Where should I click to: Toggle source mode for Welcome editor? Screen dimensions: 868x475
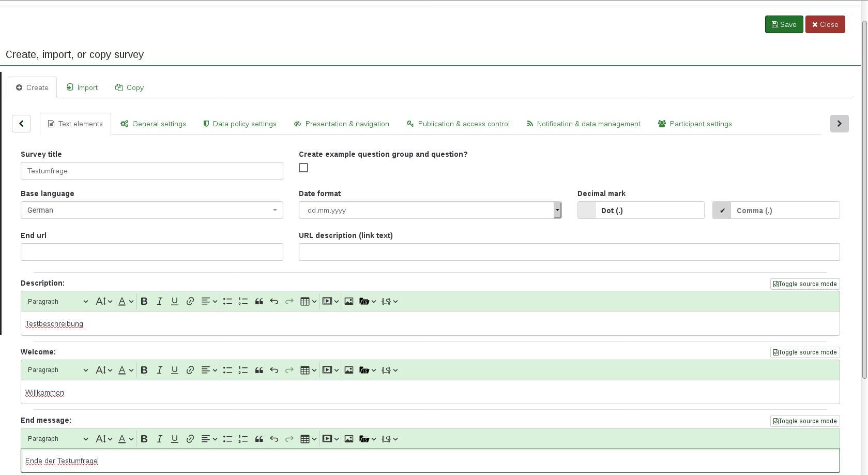[x=804, y=352]
